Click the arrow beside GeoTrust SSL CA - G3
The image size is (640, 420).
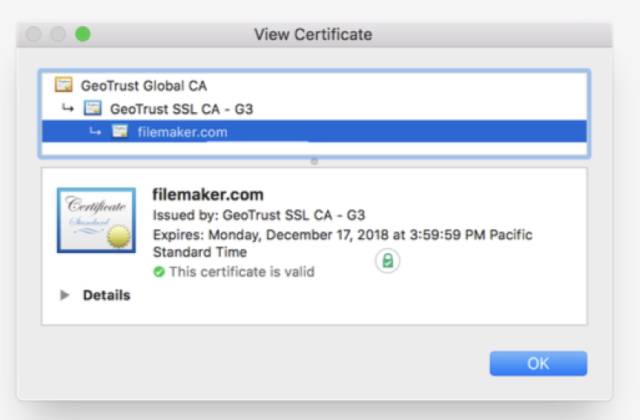68,108
